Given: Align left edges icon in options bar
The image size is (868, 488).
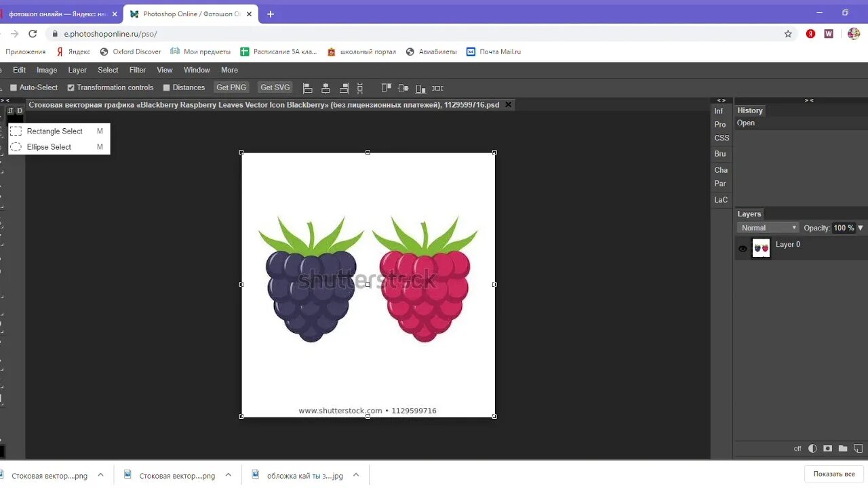Looking at the screenshot, I should pos(308,88).
